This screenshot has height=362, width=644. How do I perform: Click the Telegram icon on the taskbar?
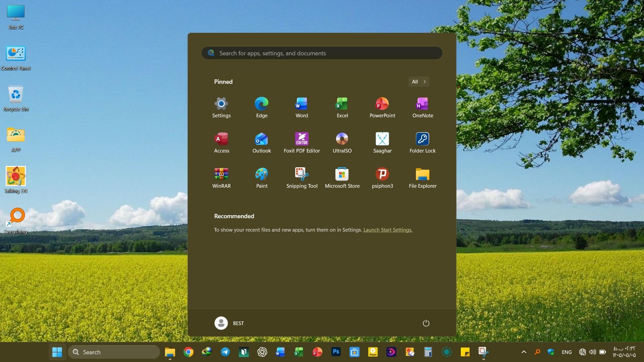[225, 352]
